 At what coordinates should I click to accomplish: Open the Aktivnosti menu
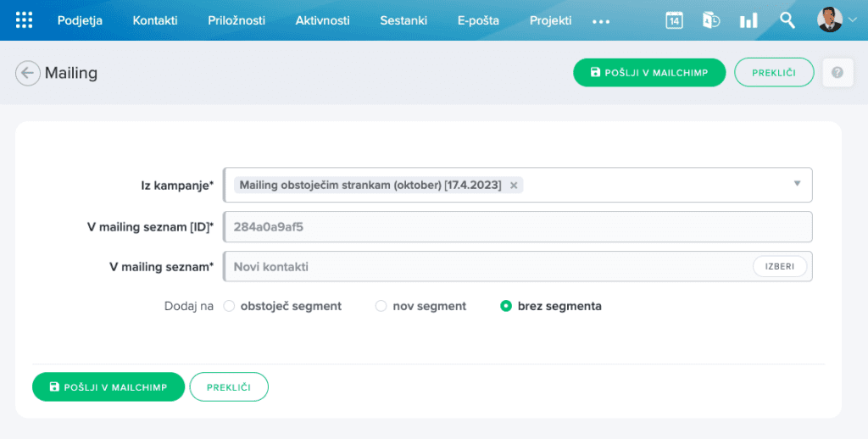pyautogui.click(x=322, y=20)
